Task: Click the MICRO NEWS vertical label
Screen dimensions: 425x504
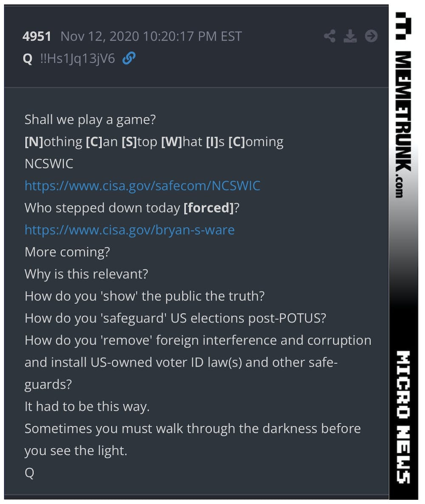Action: (403, 417)
